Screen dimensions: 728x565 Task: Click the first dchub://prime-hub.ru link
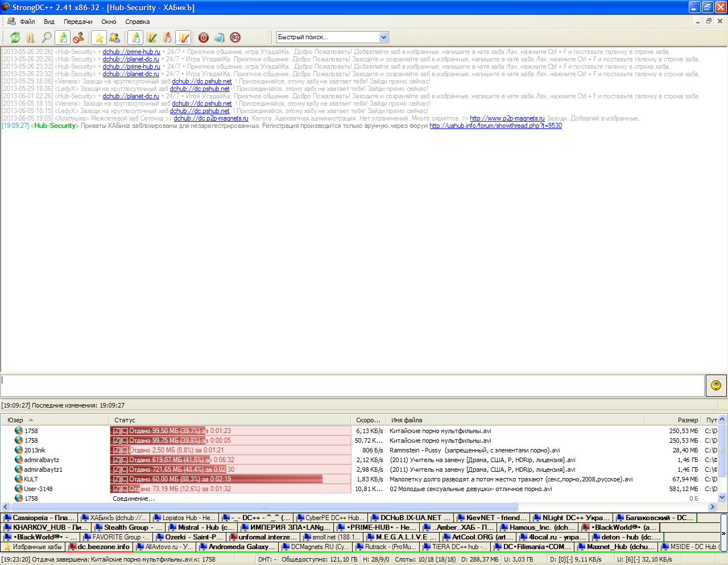pyautogui.click(x=131, y=52)
